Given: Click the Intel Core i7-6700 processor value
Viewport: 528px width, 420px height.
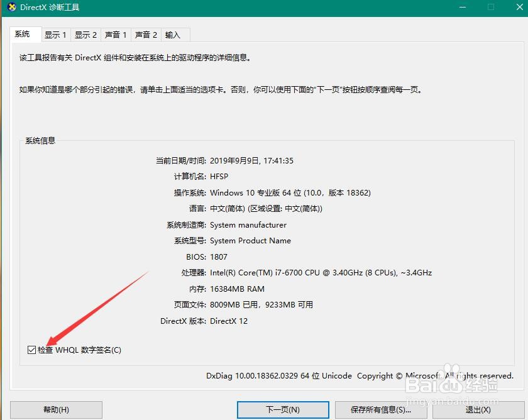Looking at the screenshot, I should pyautogui.click(x=321, y=273).
